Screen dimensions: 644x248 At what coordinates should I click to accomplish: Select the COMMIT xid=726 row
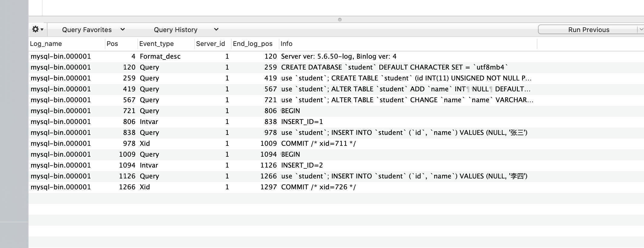336,187
